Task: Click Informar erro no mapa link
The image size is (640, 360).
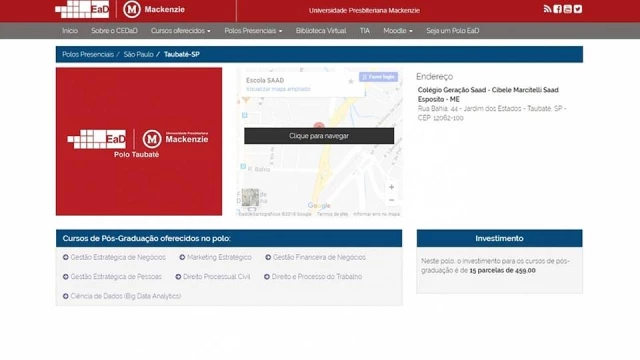Action: pyautogui.click(x=376, y=214)
